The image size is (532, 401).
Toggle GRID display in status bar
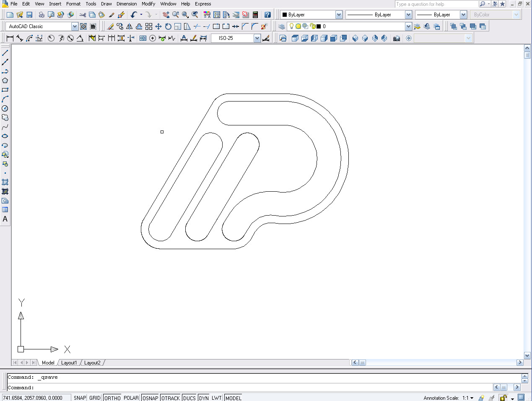95,398
